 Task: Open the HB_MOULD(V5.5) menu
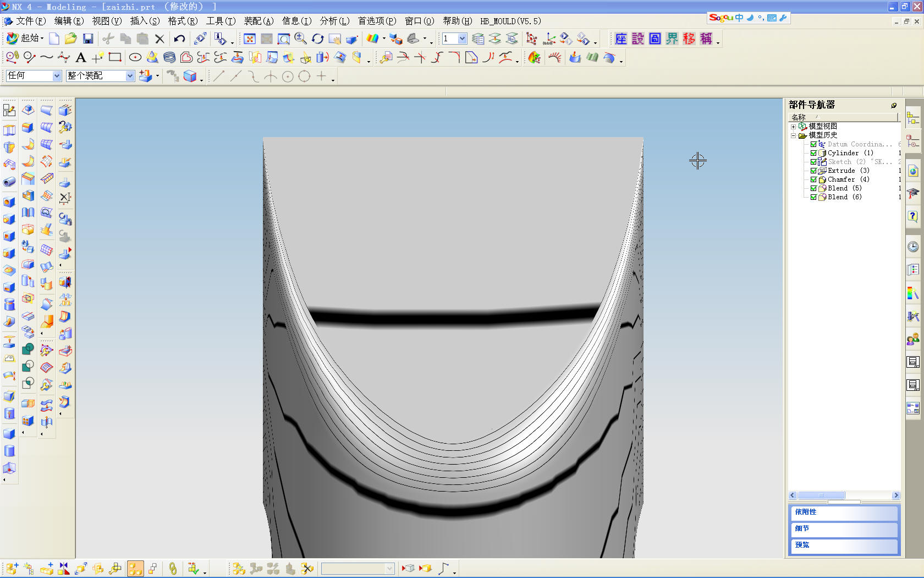[511, 21]
